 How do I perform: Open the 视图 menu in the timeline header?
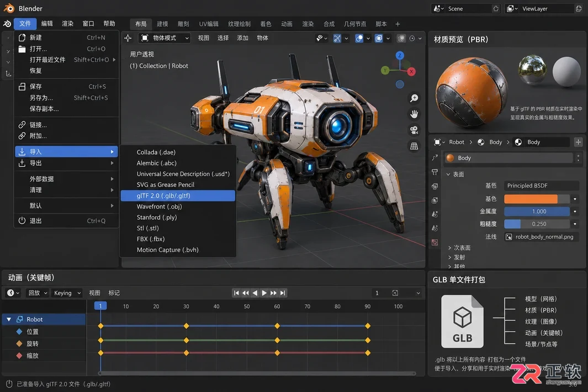94,293
